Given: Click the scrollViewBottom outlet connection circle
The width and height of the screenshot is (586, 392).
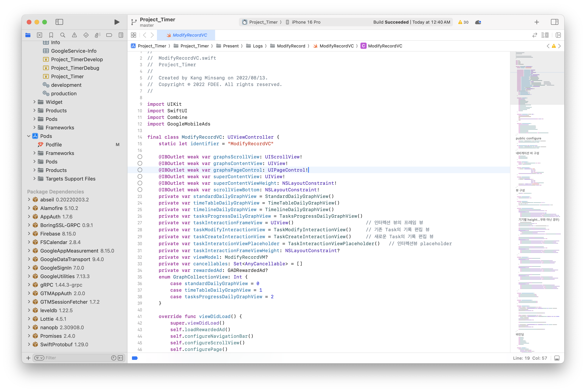Looking at the screenshot, I should (140, 190).
